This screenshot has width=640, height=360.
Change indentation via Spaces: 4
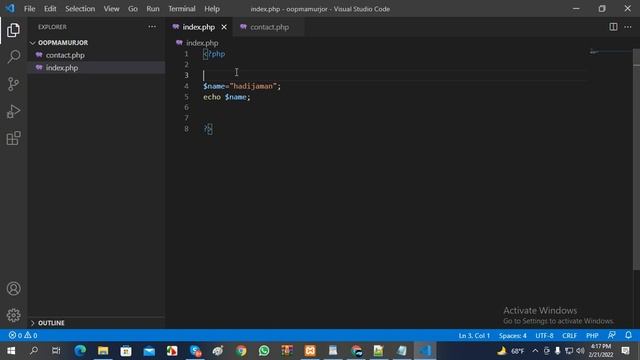click(512, 336)
